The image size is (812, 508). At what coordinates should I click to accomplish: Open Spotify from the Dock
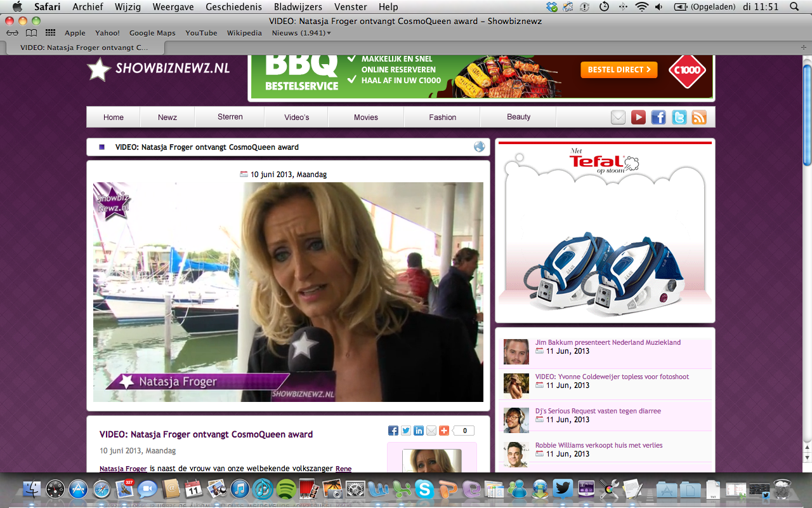pos(285,489)
